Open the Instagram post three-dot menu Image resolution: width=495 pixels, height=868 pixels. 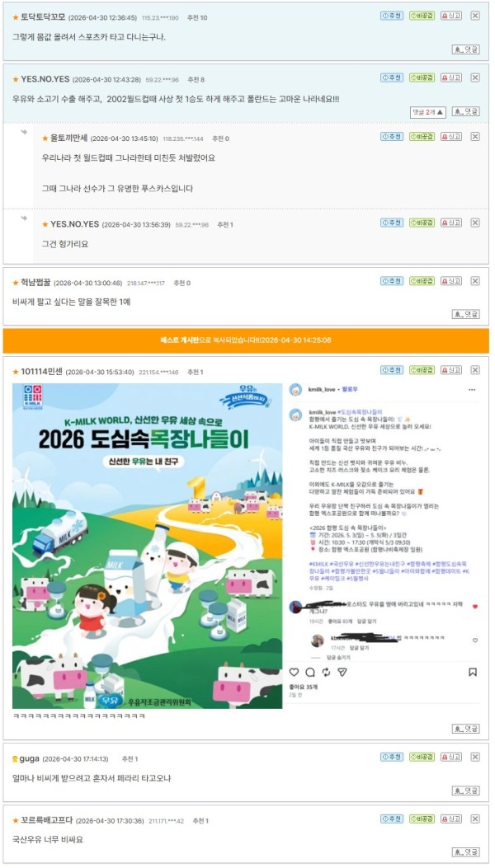coord(472,390)
